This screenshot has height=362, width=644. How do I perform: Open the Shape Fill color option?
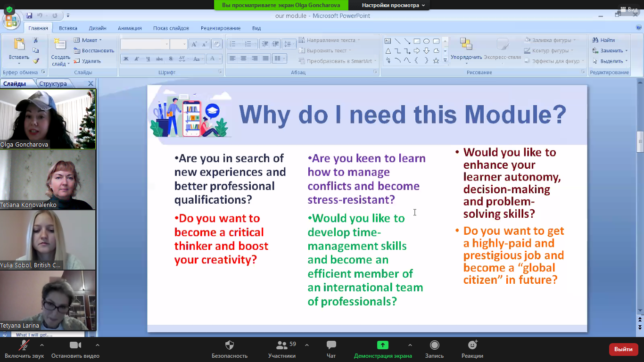550,40
